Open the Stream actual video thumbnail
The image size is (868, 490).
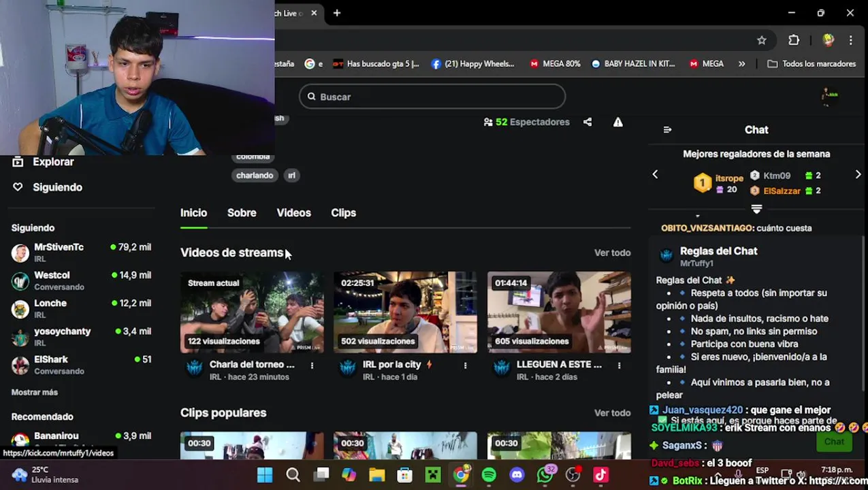tap(252, 312)
